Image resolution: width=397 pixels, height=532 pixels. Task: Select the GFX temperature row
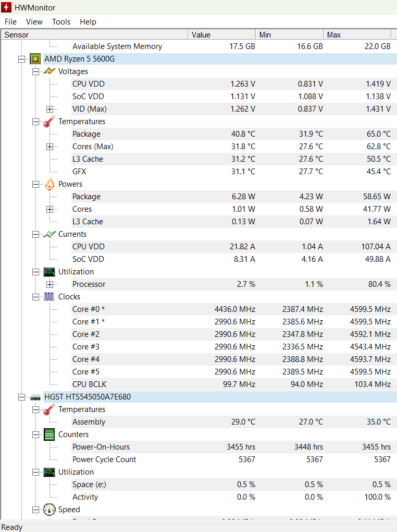pyautogui.click(x=233, y=172)
